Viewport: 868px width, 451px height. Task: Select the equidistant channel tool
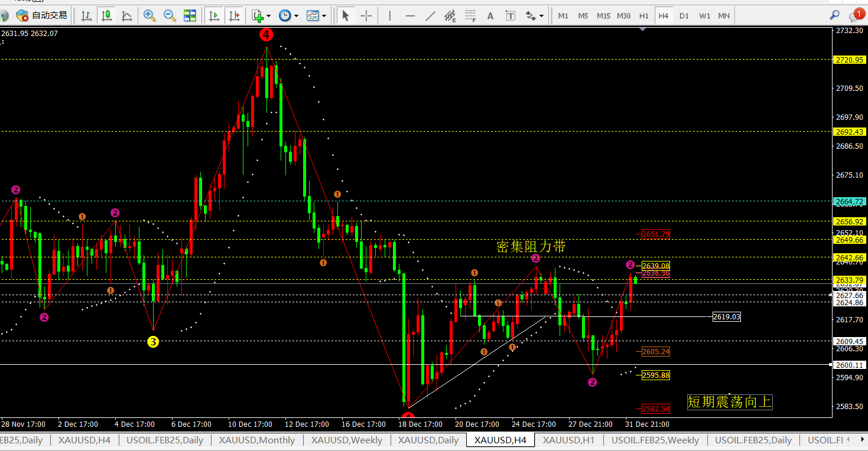[450, 15]
